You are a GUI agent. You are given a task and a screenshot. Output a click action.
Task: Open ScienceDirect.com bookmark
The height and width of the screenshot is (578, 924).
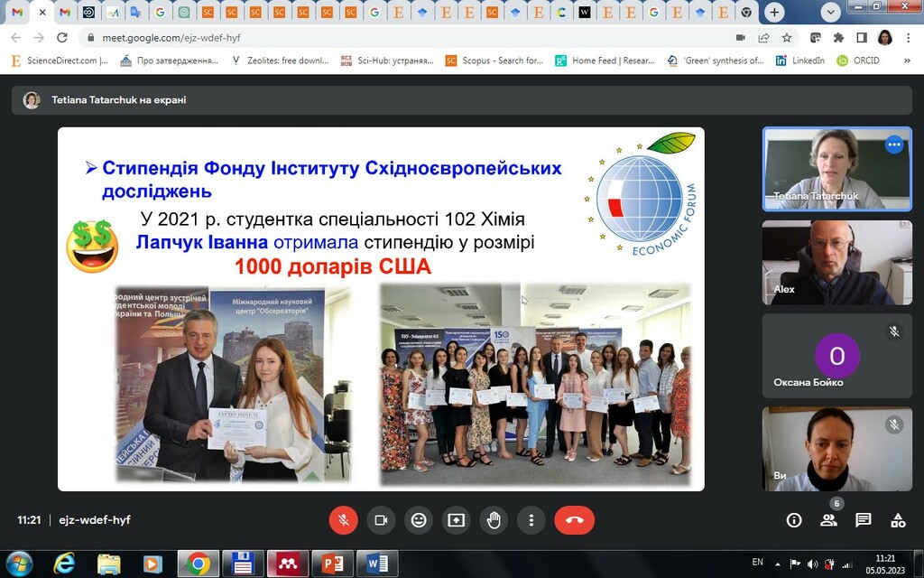(x=60, y=61)
